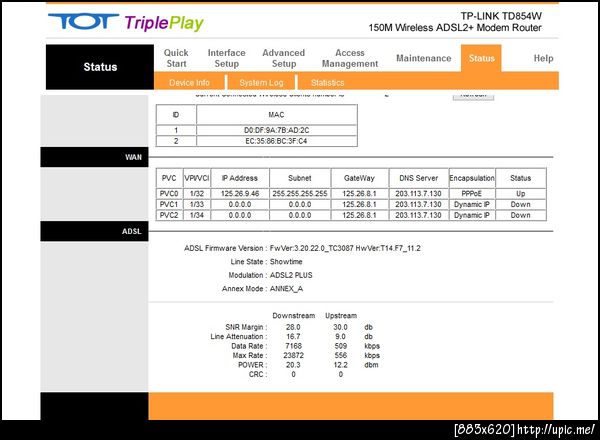600x440 pixels.
Task: Click the Line State value Showtime
Action: click(x=286, y=262)
